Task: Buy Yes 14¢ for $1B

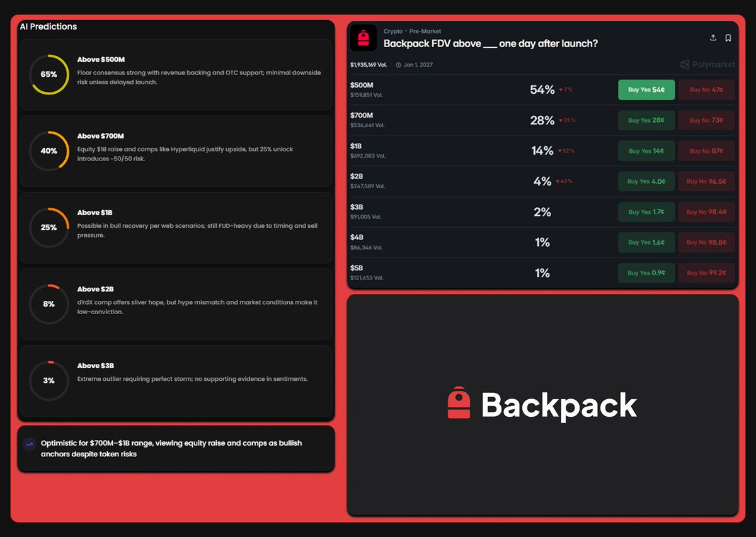Action: [x=646, y=151]
